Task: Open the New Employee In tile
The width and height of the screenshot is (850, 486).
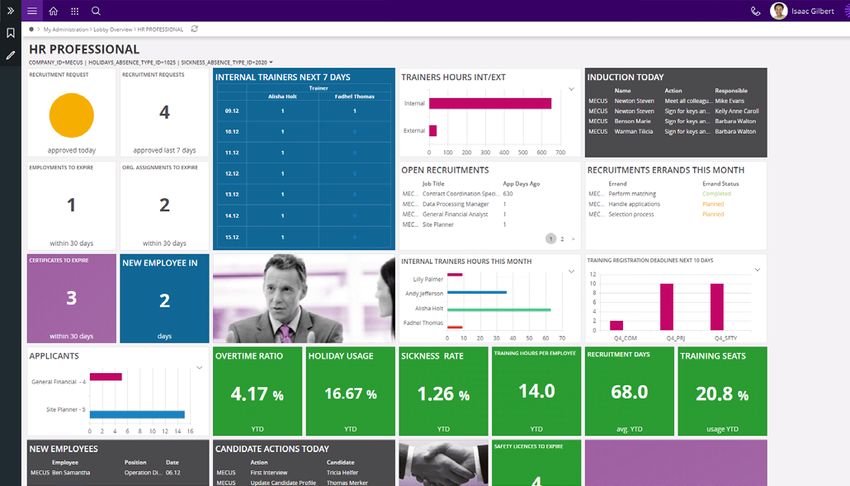Action: (164, 299)
